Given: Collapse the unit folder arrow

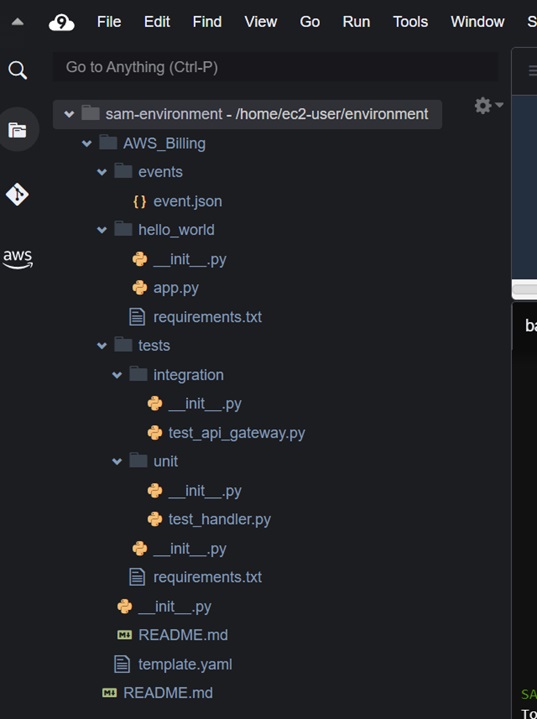Looking at the screenshot, I should [117, 462].
